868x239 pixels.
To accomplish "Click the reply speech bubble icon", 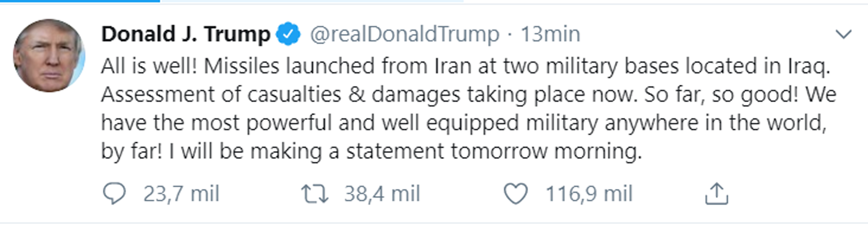I will pyautogui.click(x=114, y=193).
